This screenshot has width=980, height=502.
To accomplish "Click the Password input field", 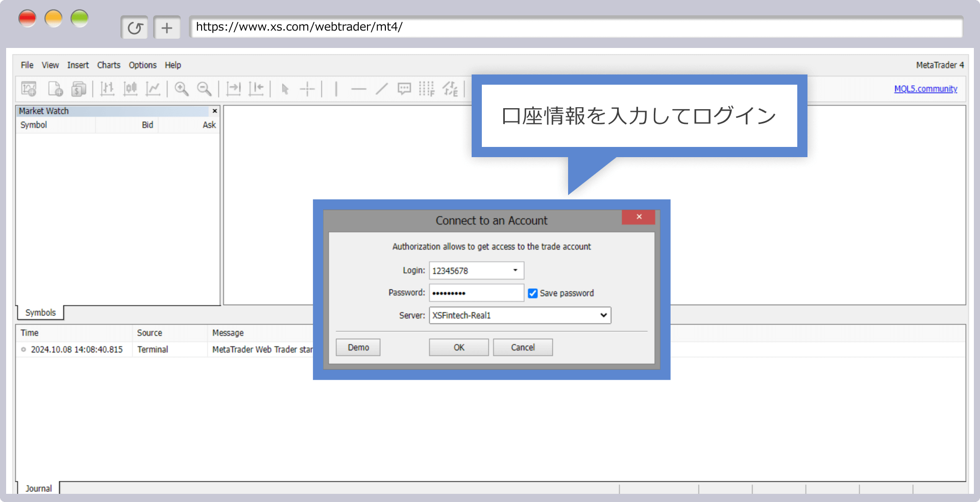I will [477, 293].
